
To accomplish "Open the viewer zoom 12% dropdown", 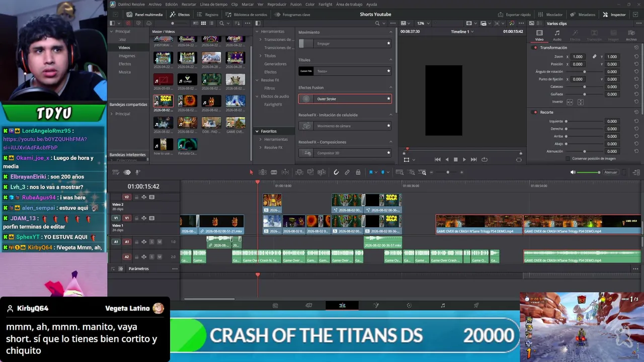I will 423,23.
